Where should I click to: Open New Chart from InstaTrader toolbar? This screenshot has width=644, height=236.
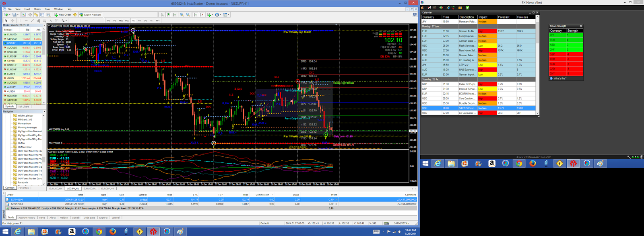point(6,14)
